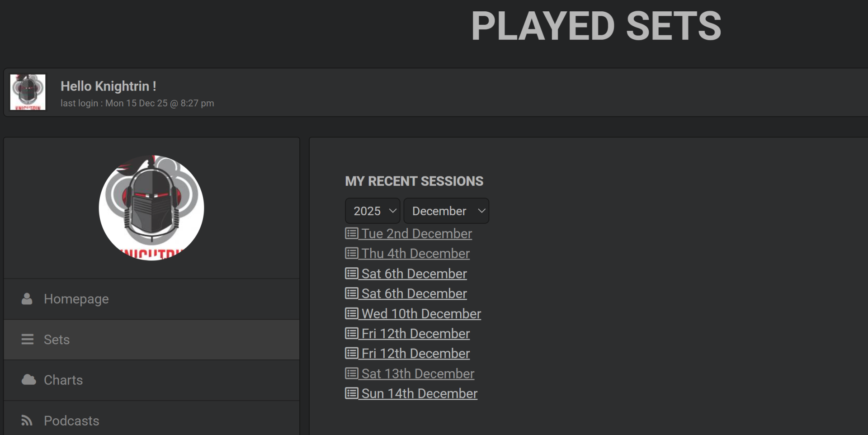Open the Thu 4th December session

pyautogui.click(x=415, y=254)
